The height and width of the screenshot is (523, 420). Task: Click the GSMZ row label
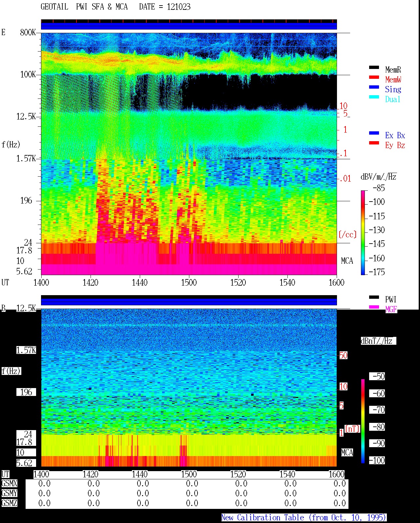click(x=10, y=503)
